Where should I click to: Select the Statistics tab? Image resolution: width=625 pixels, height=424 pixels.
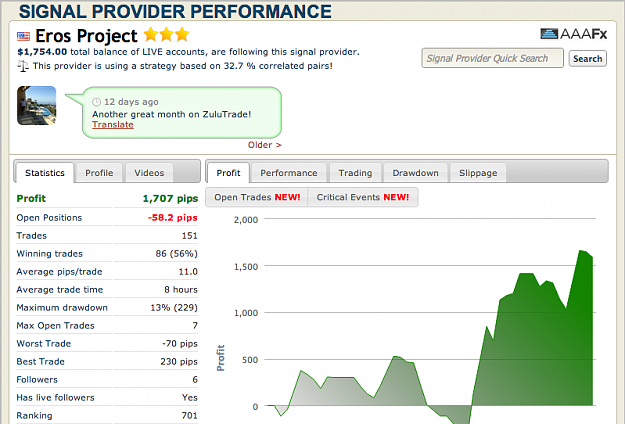pos(45,173)
